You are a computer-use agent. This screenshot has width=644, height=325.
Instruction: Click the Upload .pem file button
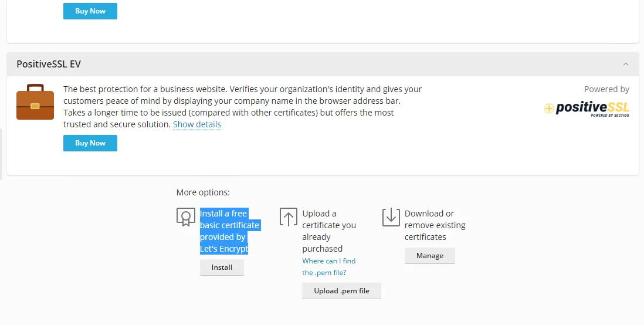[x=341, y=291]
